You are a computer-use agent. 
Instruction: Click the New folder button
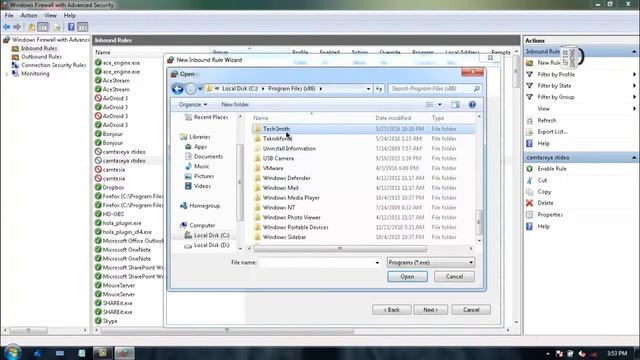235,105
